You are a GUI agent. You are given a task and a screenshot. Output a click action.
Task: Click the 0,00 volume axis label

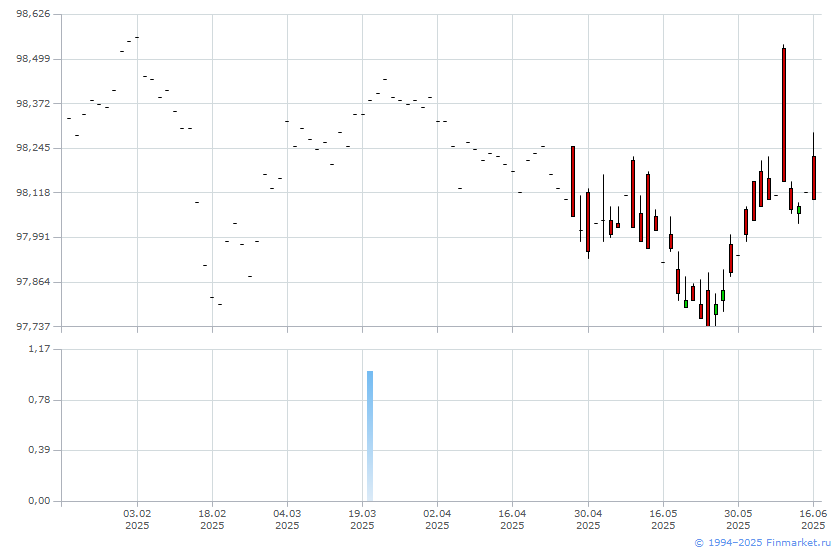point(39,501)
